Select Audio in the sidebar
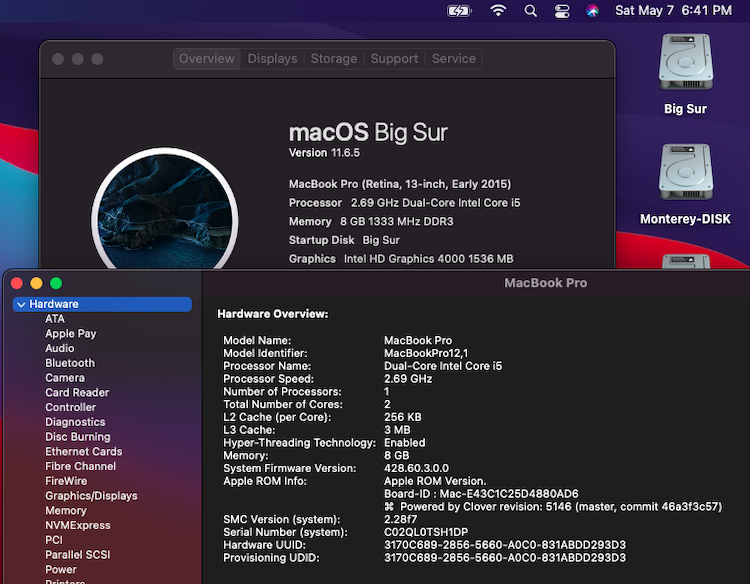The height and width of the screenshot is (584, 750). pos(60,348)
